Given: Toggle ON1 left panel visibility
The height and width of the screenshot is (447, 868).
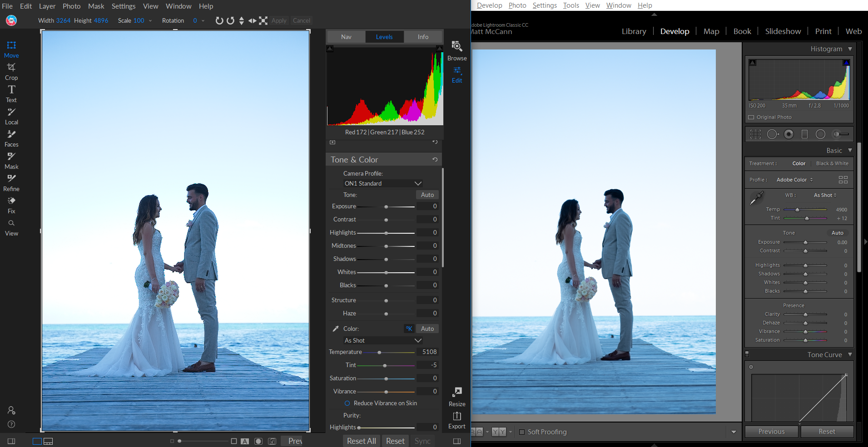Looking at the screenshot, I should coord(11,441).
